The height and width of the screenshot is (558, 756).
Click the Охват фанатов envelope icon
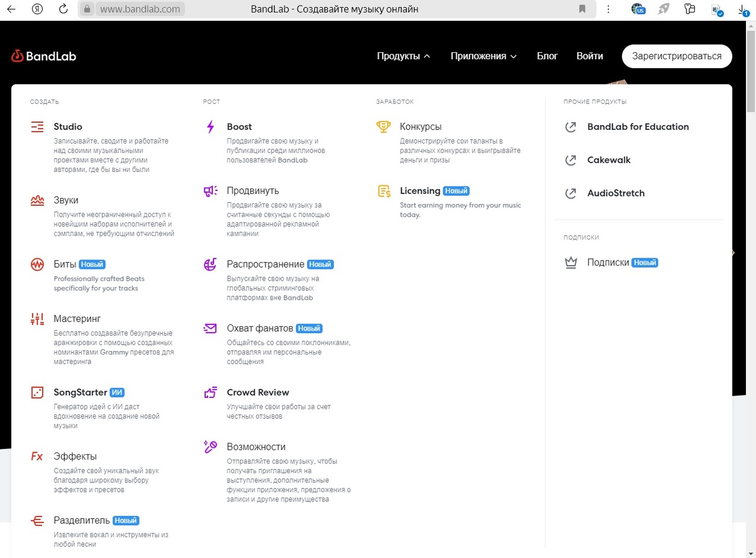coord(210,328)
